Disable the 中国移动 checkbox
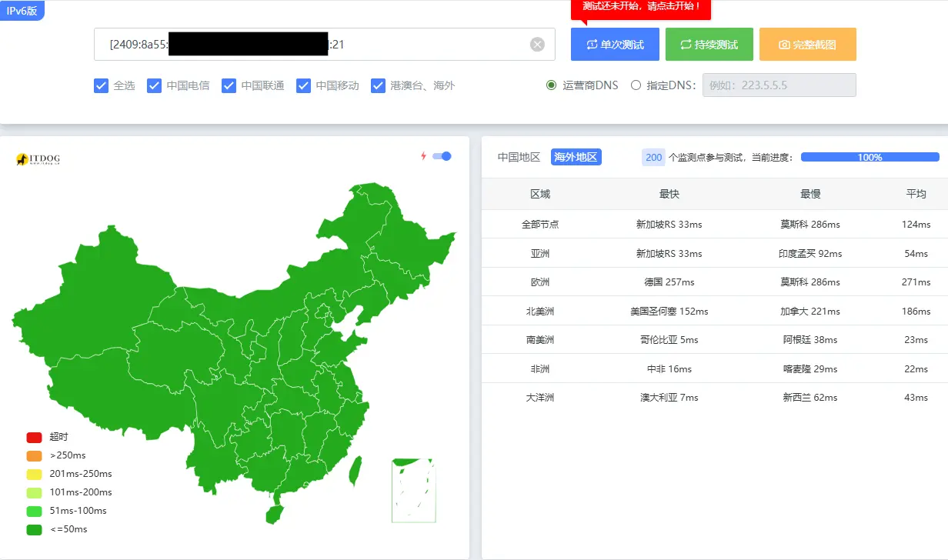948x560 pixels. (x=303, y=85)
